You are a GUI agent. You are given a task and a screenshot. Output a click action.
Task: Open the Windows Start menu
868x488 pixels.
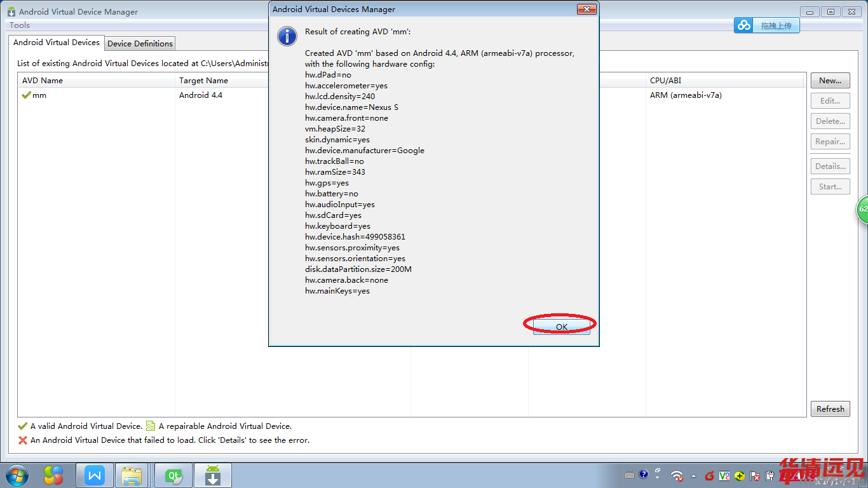pos(17,475)
